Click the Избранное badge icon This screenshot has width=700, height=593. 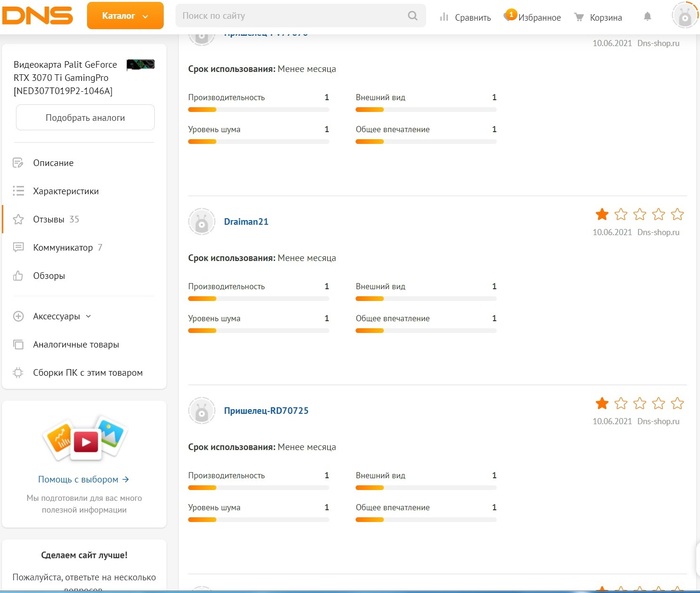(x=510, y=15)
